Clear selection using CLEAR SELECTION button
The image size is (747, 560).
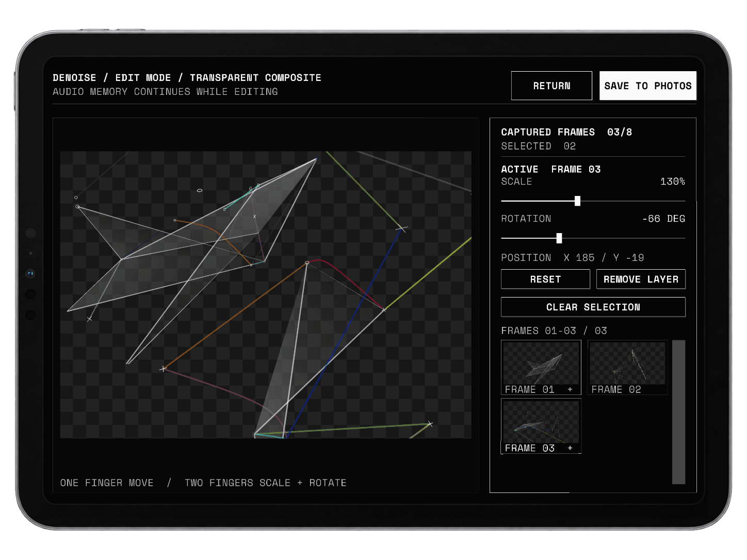[x=593, y=307]
